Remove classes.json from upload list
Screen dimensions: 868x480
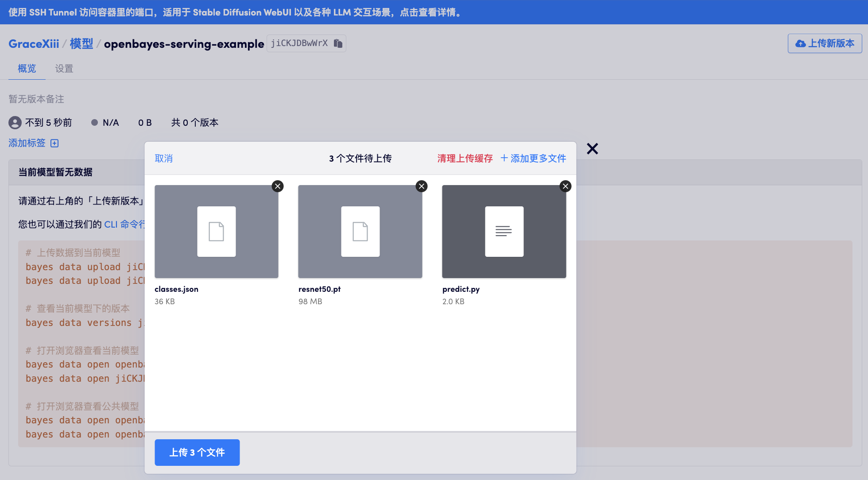pyautogui.click(x=278, y=186)
